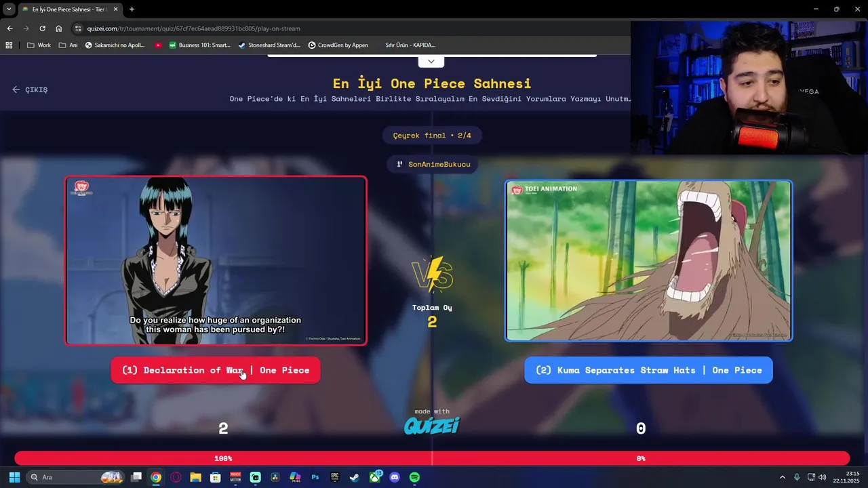View site information icon in address bar
868x488 pixels.
tap(78, 28)
